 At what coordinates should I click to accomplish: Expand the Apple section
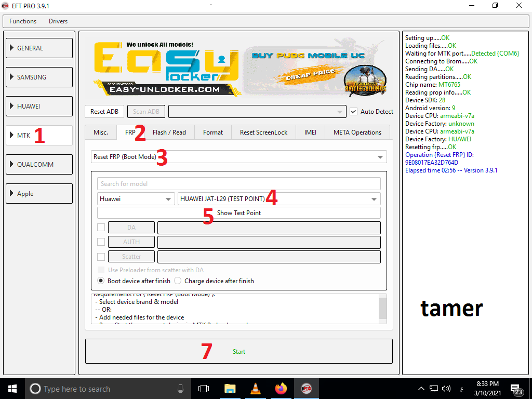tap(39, 194)
